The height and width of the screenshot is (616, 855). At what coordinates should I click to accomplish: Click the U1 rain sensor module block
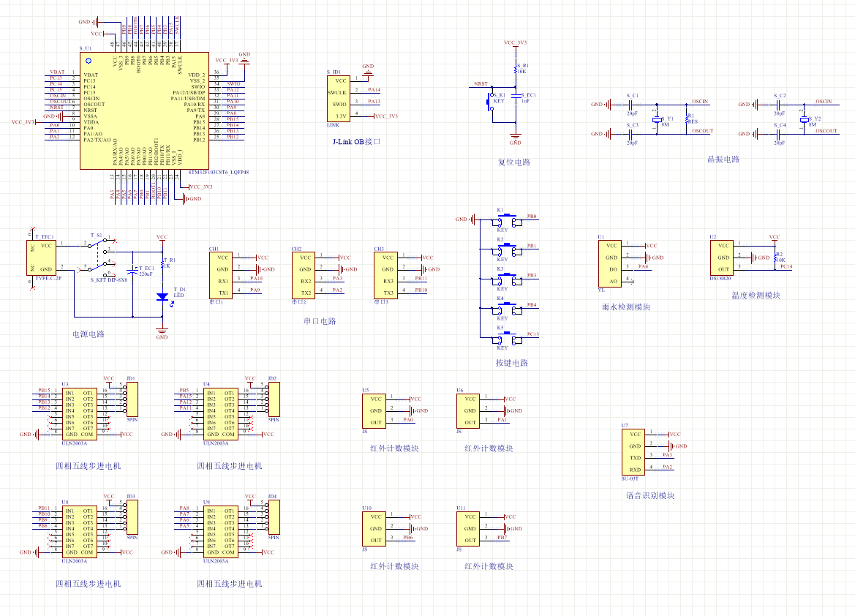coord(611,263)
